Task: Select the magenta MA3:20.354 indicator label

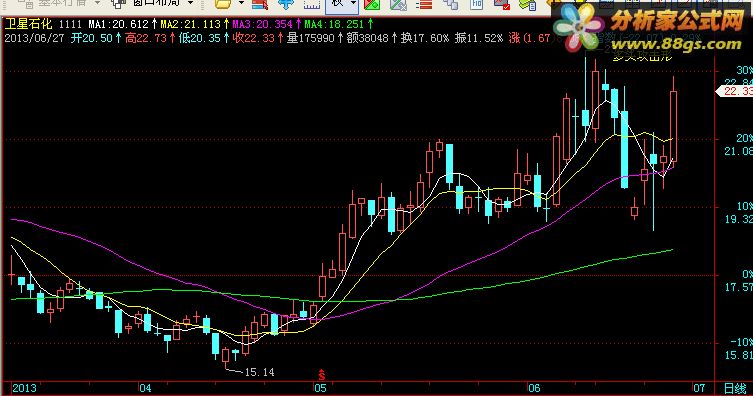Action: (262, 24)
